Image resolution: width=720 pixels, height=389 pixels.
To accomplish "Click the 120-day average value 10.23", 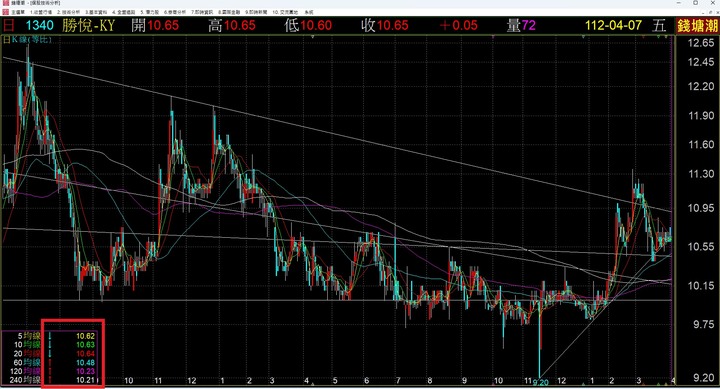I will pyautogui.click(x=85, y=371).
